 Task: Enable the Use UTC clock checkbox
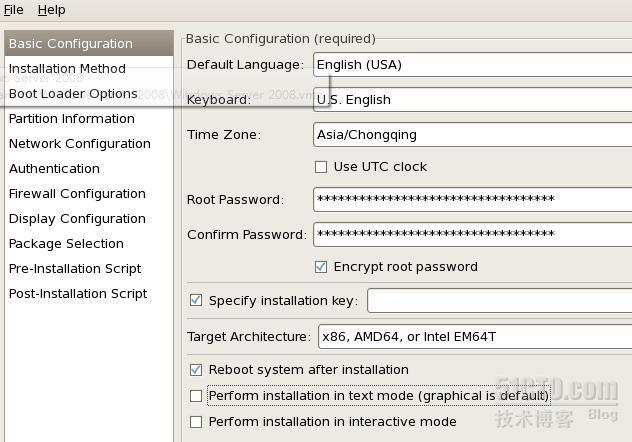[x=321, y=167]
